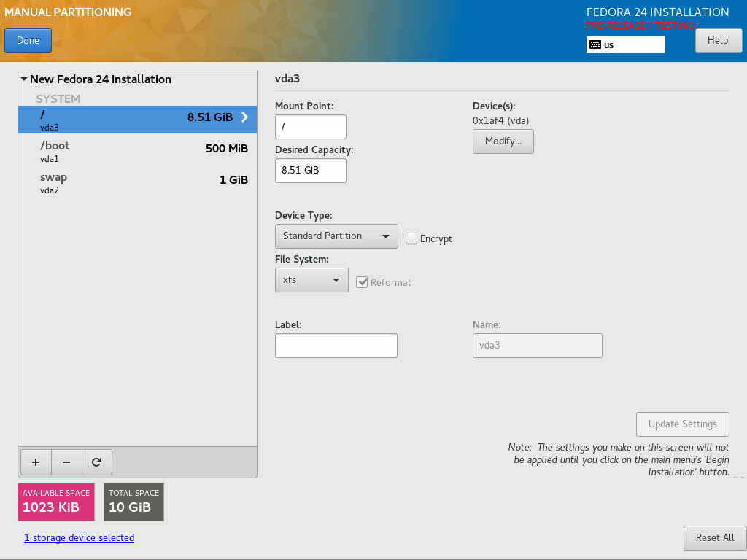
Task: Click the us keyboard layout selector
Action: tap(625, 44)
